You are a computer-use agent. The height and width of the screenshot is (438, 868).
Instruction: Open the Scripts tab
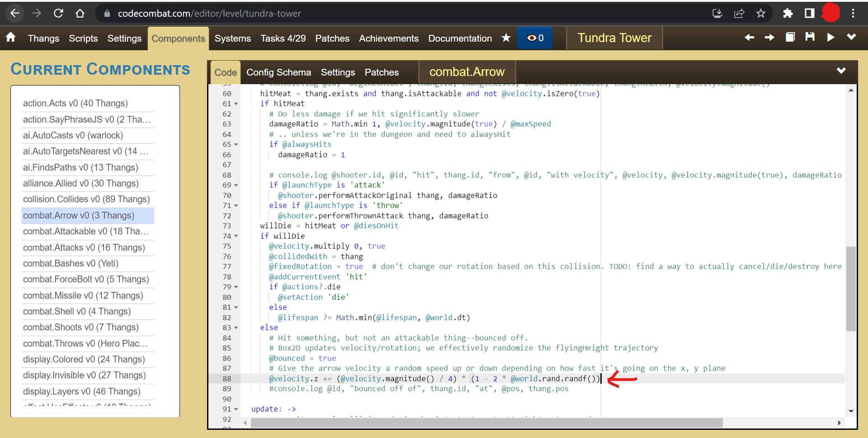(83, 38)
